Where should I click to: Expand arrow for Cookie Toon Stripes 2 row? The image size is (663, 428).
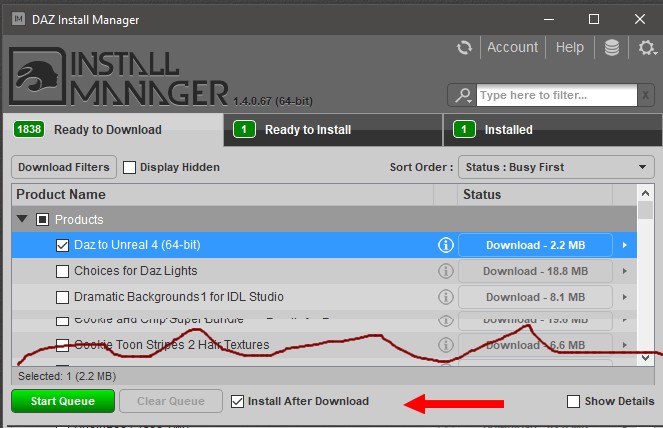[625, 345]
